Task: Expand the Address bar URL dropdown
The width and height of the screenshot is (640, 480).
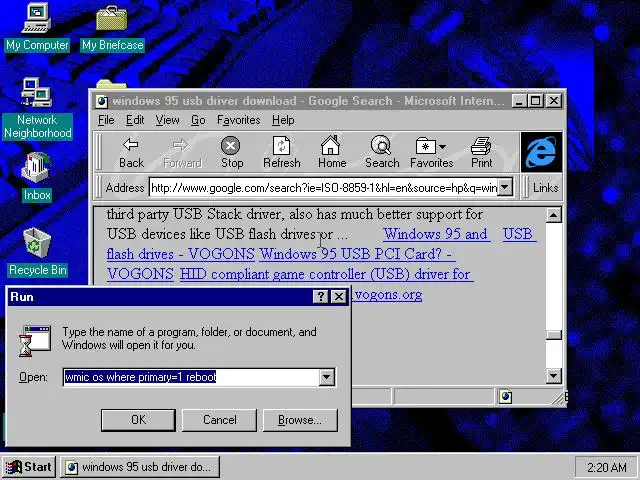Action: coord(505,187)
